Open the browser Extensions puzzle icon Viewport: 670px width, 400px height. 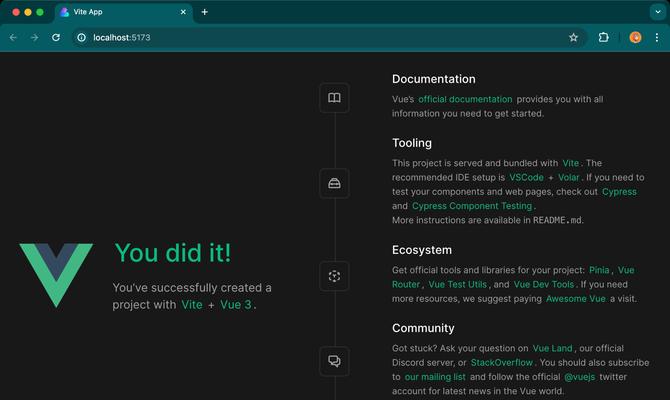603,38
